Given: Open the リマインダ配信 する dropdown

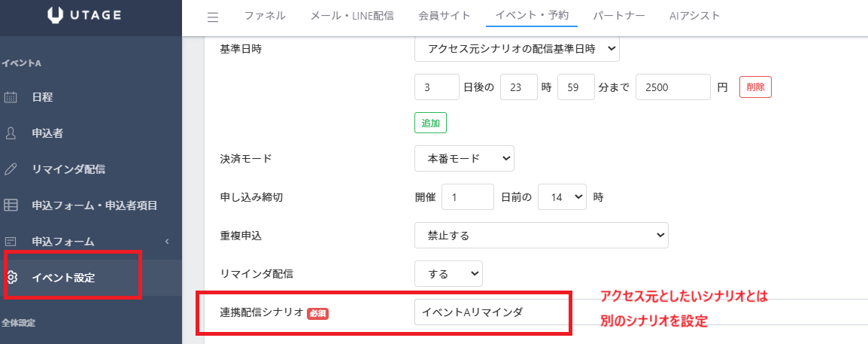Looking at the screenshot, I should [448, 274].
